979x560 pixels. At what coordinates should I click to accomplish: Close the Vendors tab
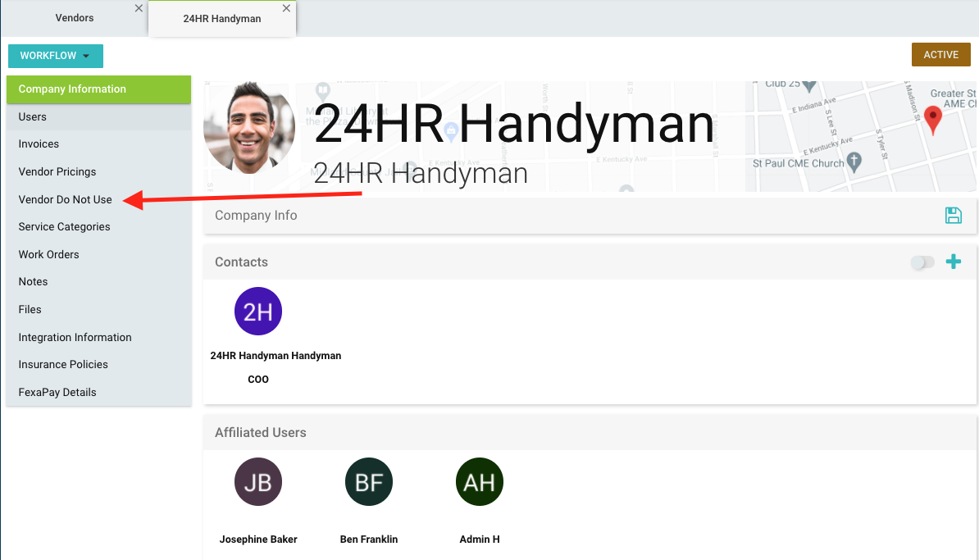pos(139,8)
